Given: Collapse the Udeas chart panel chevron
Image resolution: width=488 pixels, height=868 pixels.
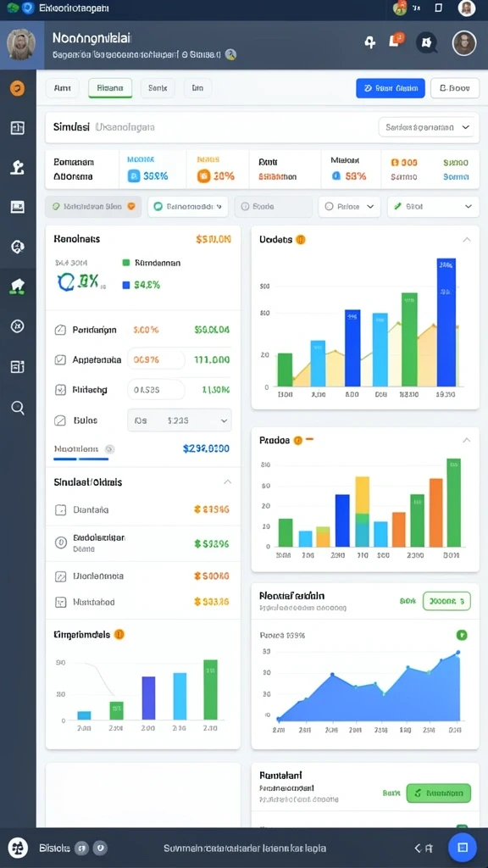Looking at the screenshot, I should pyautogui.click(x=467, y=240).
